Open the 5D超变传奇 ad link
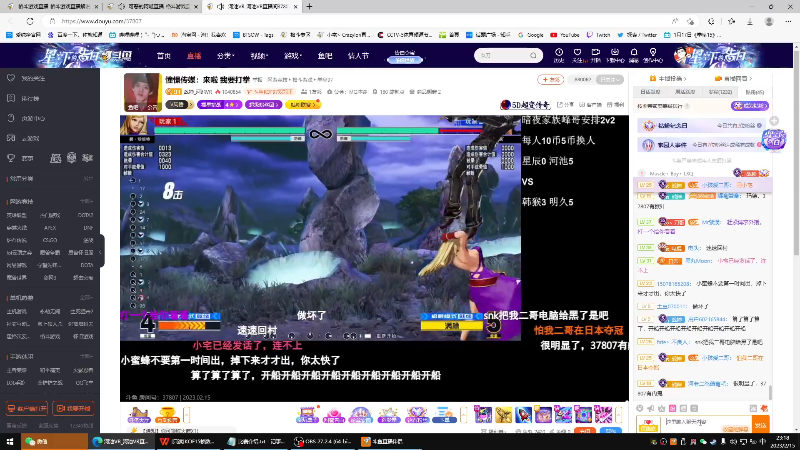 click(526, 105)
